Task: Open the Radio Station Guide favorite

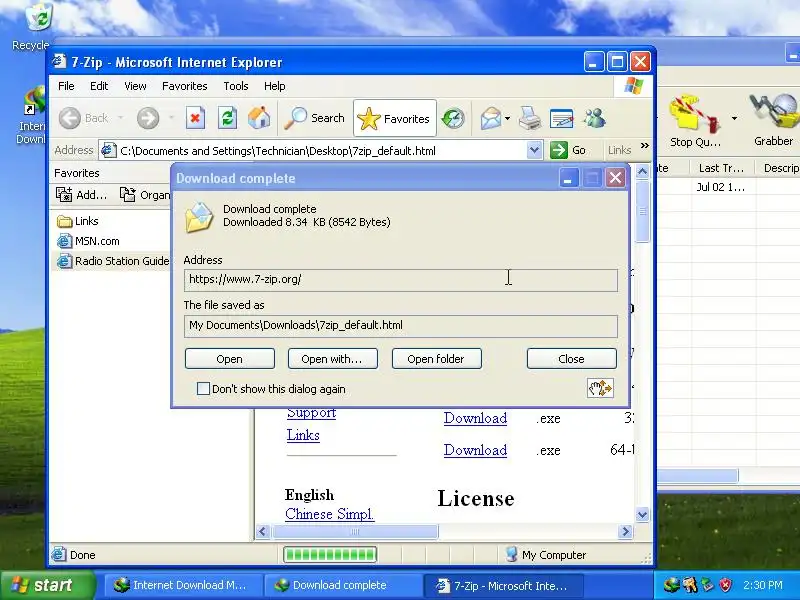Action: (x=113, y=261)
